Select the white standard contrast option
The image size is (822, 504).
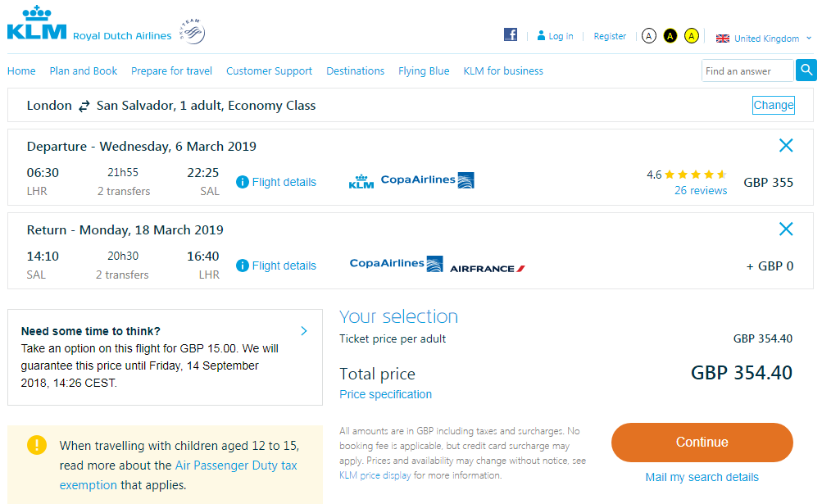click(x=648, y=36)
